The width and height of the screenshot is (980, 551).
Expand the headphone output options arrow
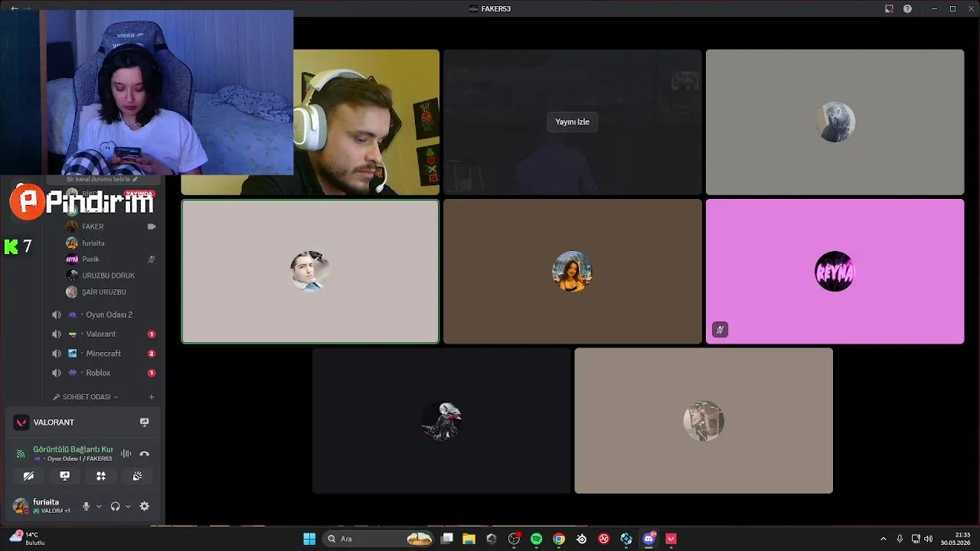tap(128, 506)
